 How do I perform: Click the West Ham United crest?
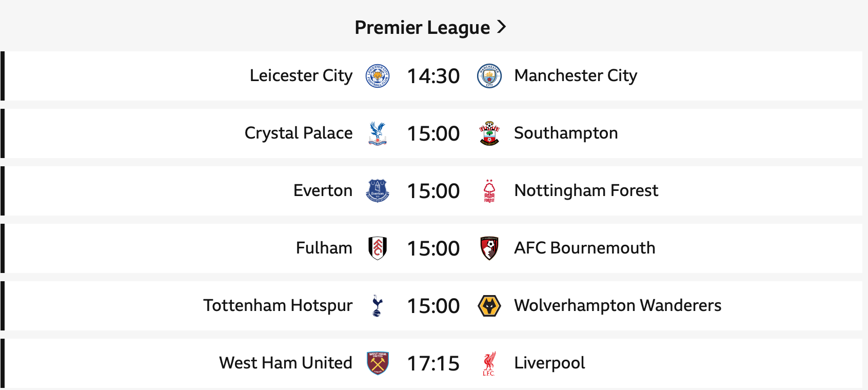pos(378,363)
